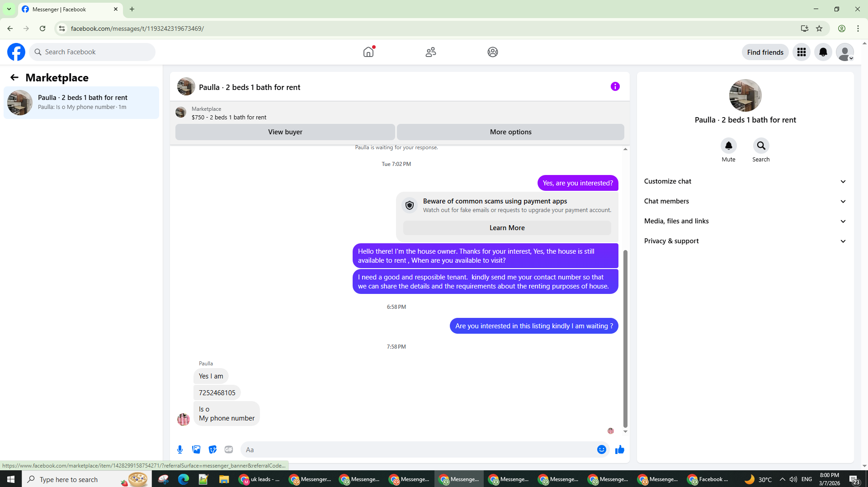Open the Chrome profile icon
The height and width of the screenshot is (487, 868).
(x=842, y=28)
